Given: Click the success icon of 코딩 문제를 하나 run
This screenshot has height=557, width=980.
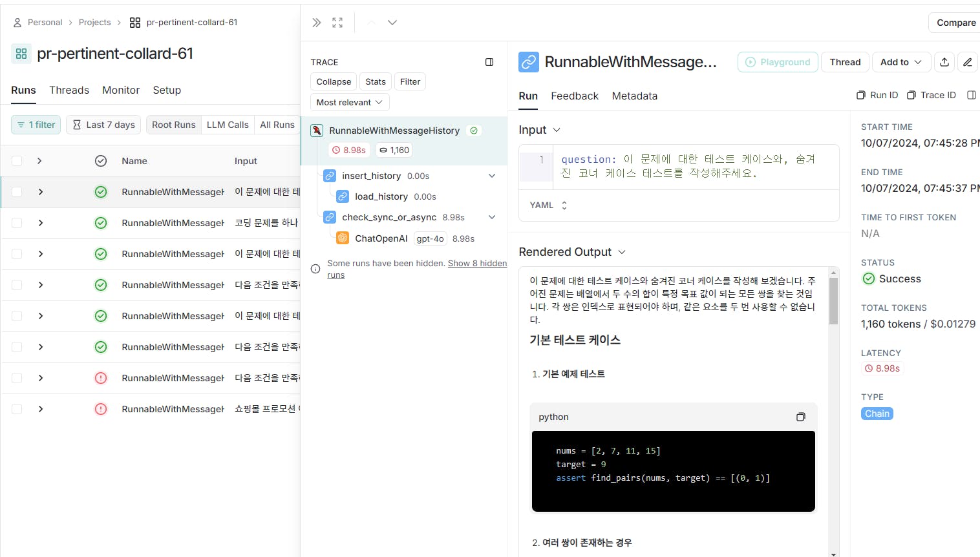Looking at the screenshot, I should pos(101,223).
